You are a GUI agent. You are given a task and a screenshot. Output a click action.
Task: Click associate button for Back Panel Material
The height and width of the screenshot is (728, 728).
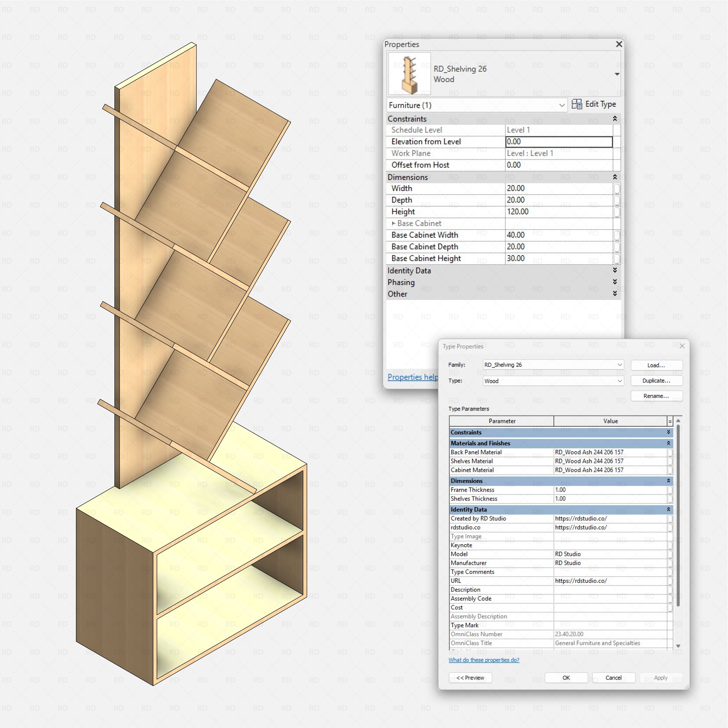click(x=670, y=452)
